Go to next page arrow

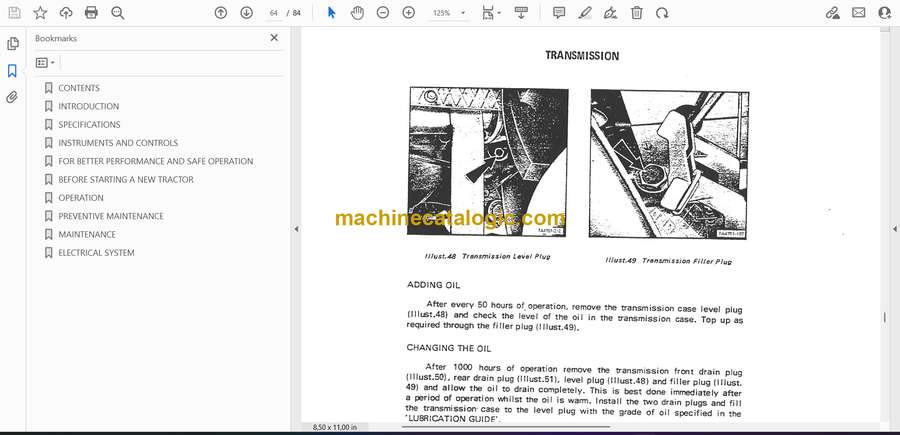[x=246, y=13]
